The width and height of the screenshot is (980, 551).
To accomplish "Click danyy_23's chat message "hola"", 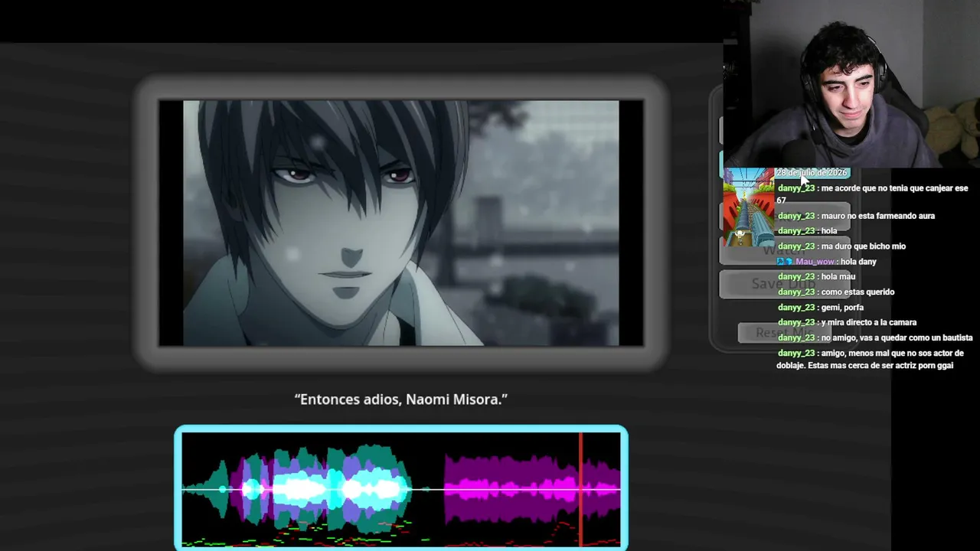I will (829, 231).
